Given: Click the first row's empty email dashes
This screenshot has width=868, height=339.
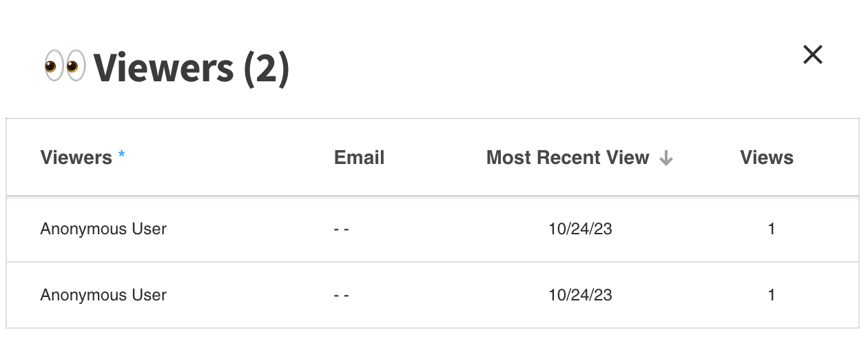Looking at the screenshot, I should pyautogui.click(x=342, y=229).
